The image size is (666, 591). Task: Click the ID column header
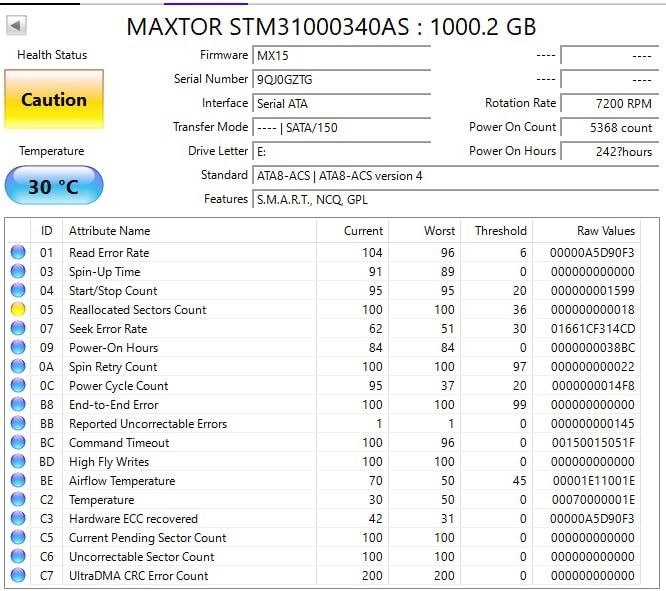click(47, 231)
